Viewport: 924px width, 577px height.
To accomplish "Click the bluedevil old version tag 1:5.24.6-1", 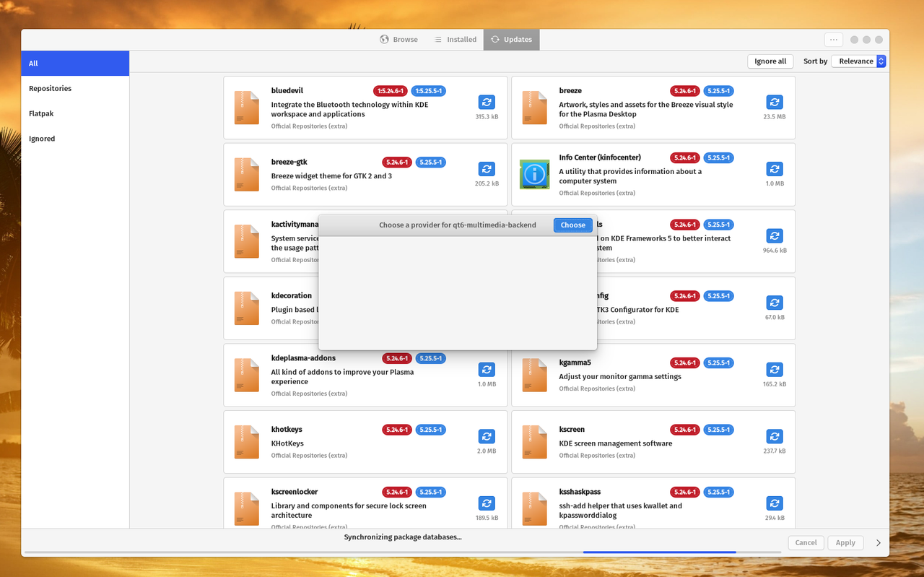I will tap(391, 91).
